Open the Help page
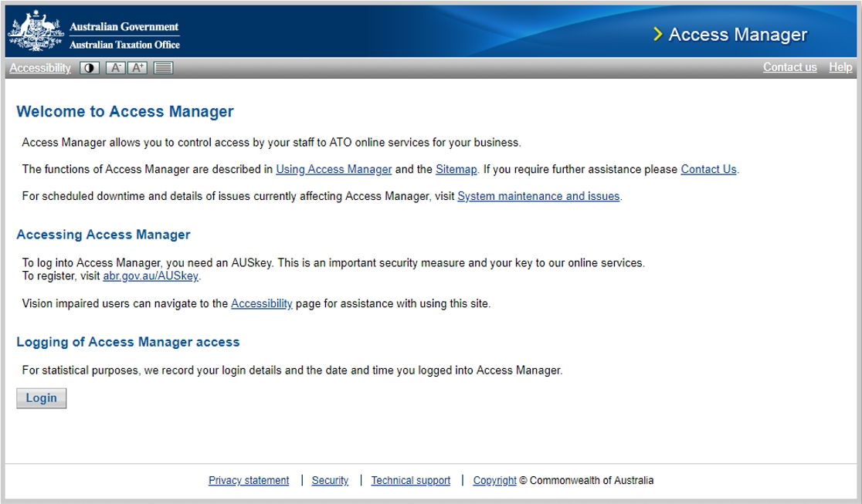 coord(840,67)
